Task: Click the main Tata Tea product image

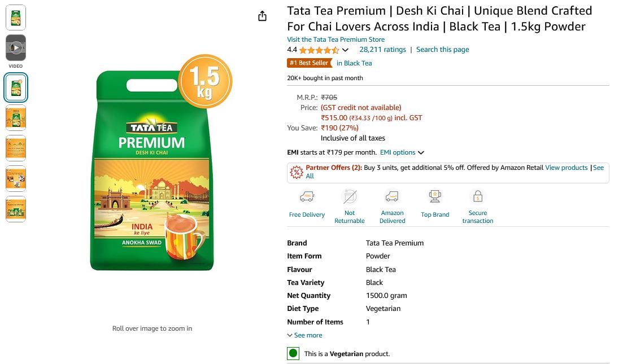Action: click(153, 169)
